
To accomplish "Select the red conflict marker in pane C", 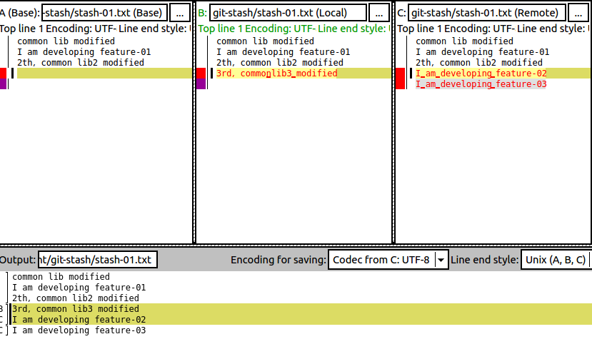I will pos(400,79).
